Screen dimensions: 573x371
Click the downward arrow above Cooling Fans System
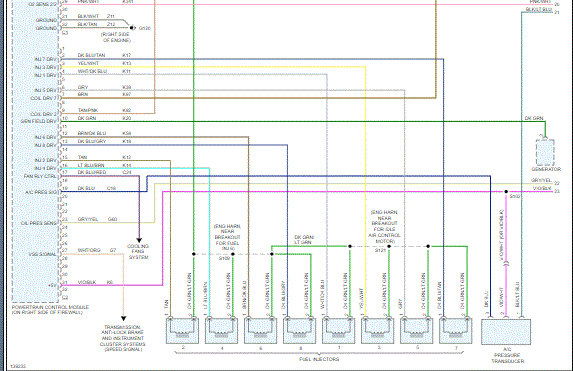[x=139, y=241]
